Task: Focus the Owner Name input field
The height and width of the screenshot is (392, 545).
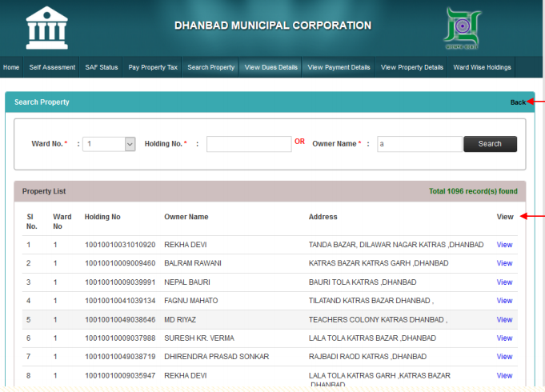Action: [419, 144]
